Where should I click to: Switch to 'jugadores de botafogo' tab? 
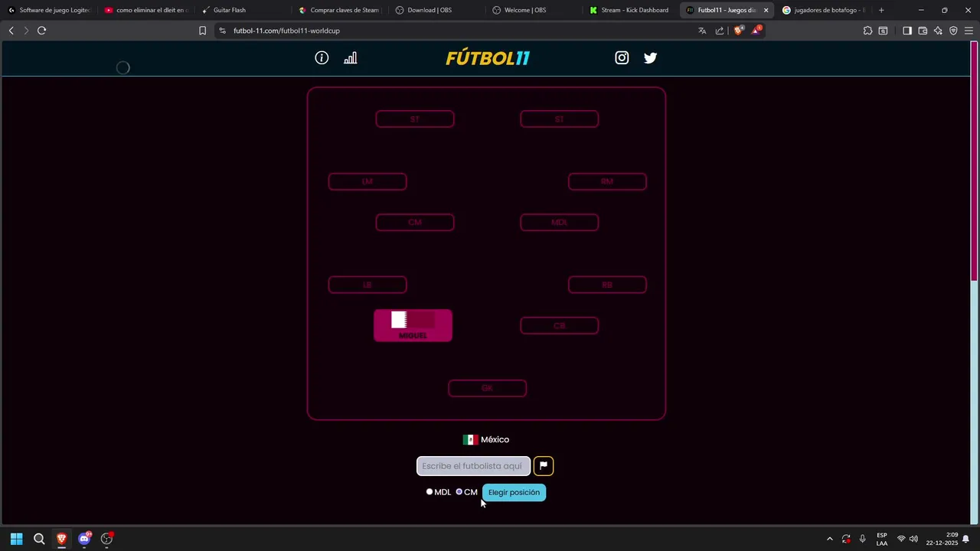click(x=824, y=10)
